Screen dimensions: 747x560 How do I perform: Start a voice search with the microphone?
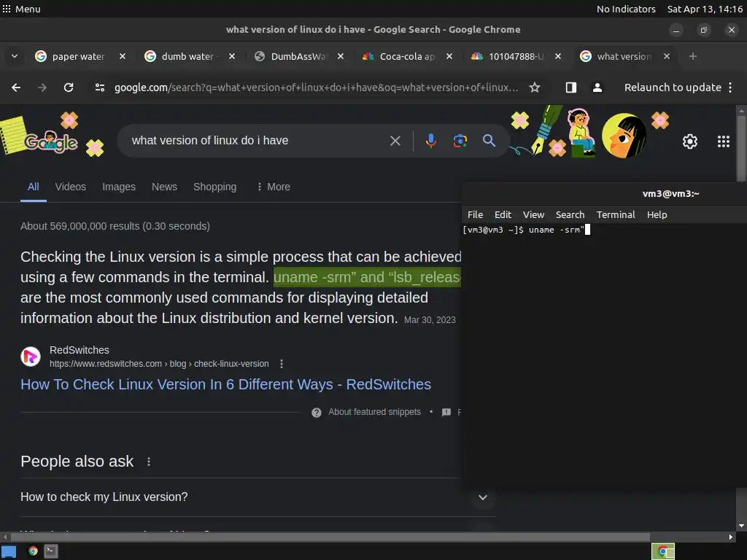[x=430, y=141]
